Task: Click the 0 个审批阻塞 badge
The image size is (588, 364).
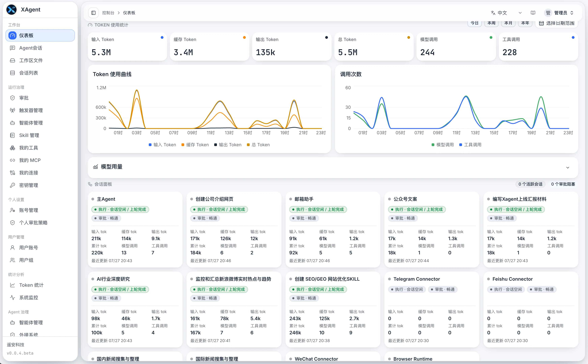Action: [563, 184]
